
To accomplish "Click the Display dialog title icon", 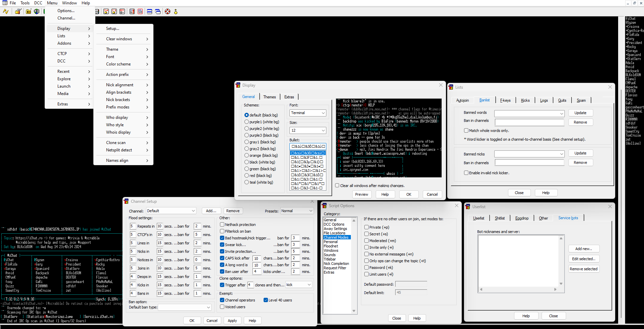I will point(238,85).
